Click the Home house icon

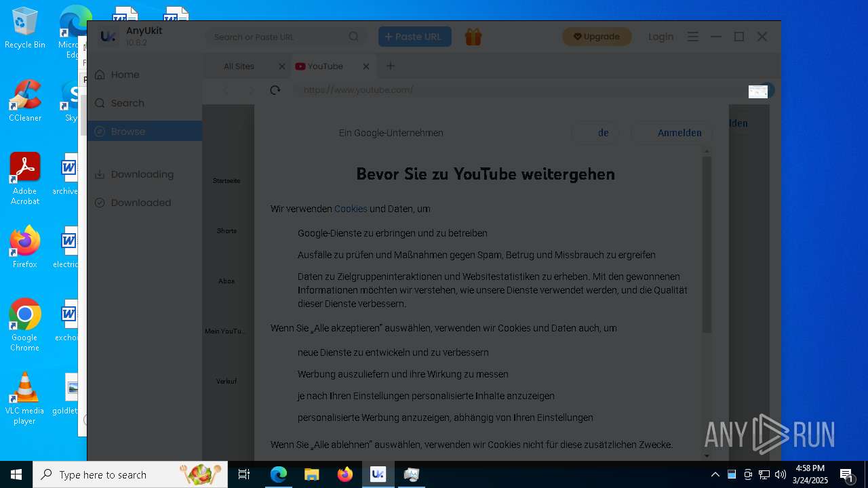pyautogui.click(x=100, y=75)
